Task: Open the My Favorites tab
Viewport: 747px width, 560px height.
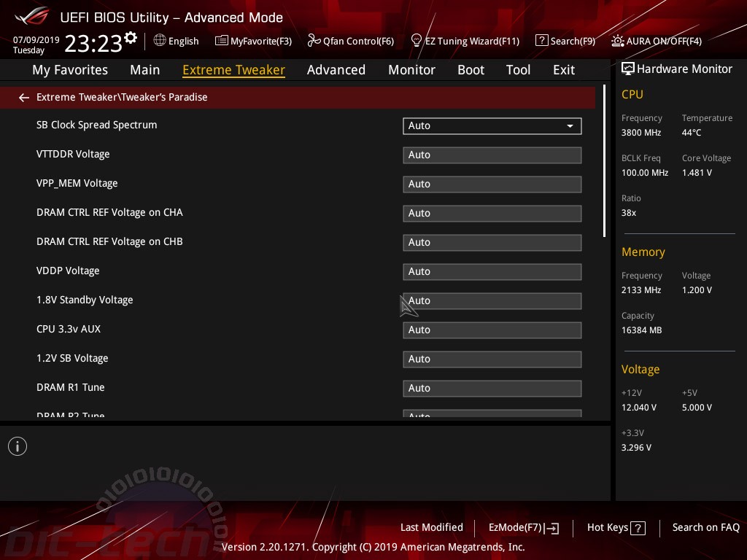Action: click(70, 70)
